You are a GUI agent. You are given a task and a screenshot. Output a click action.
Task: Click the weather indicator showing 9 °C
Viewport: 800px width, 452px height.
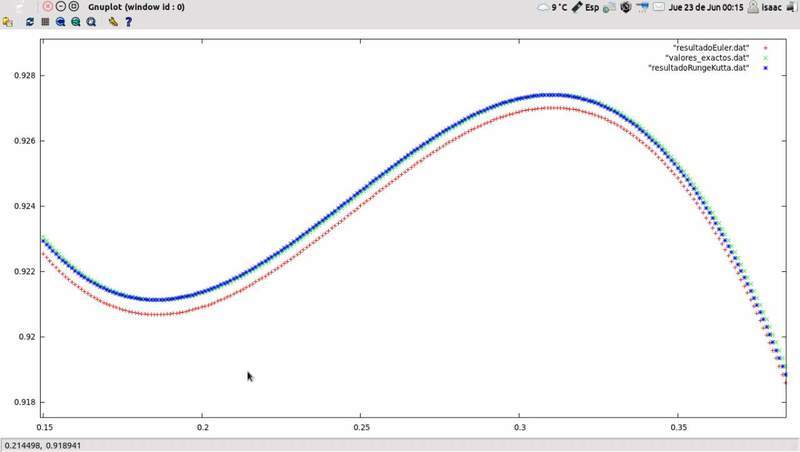pyautogui.click(x=553, y=7)
